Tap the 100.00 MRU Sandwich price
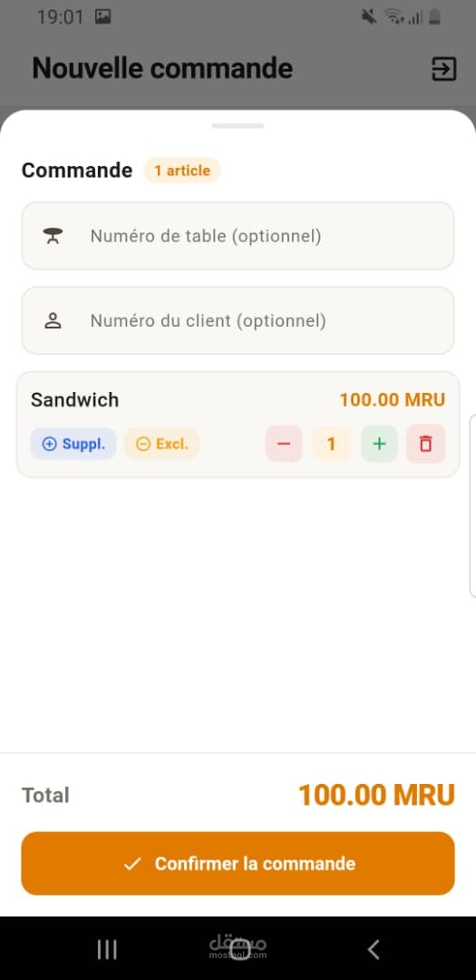The image size is (476, 980). [393, 400]
